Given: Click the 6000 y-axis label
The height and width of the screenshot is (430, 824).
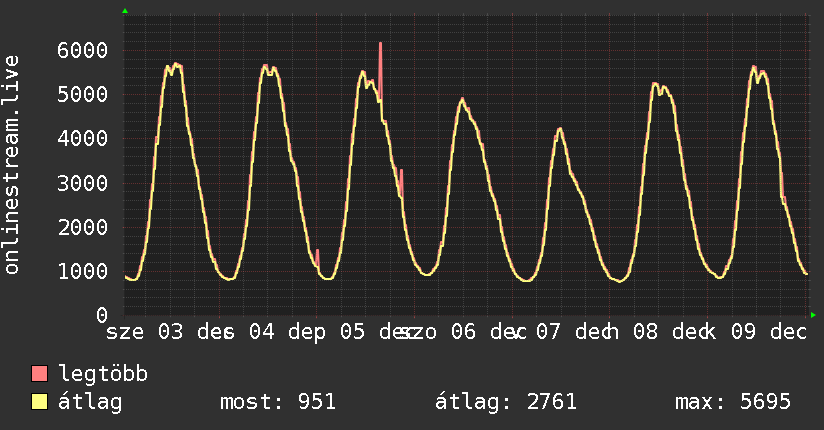Looking at the screenshot, I should pyautogui.click(x=83, y=50).
